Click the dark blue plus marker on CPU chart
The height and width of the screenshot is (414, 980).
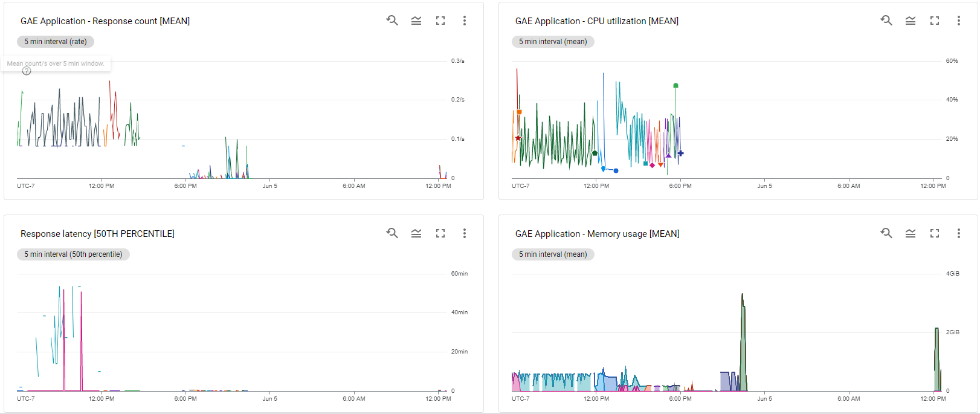pyautogui.click(x=680, y=154)
